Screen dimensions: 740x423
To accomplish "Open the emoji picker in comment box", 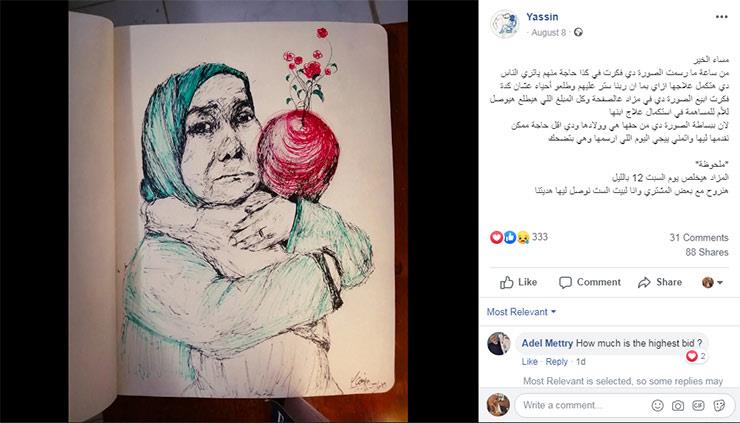I will 657,405.
